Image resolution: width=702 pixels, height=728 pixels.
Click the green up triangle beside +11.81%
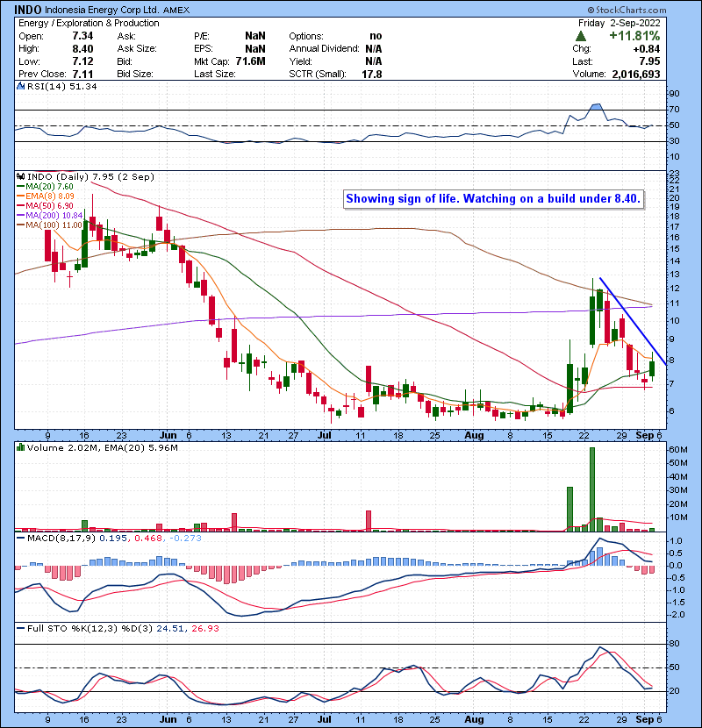coord(580,36)
